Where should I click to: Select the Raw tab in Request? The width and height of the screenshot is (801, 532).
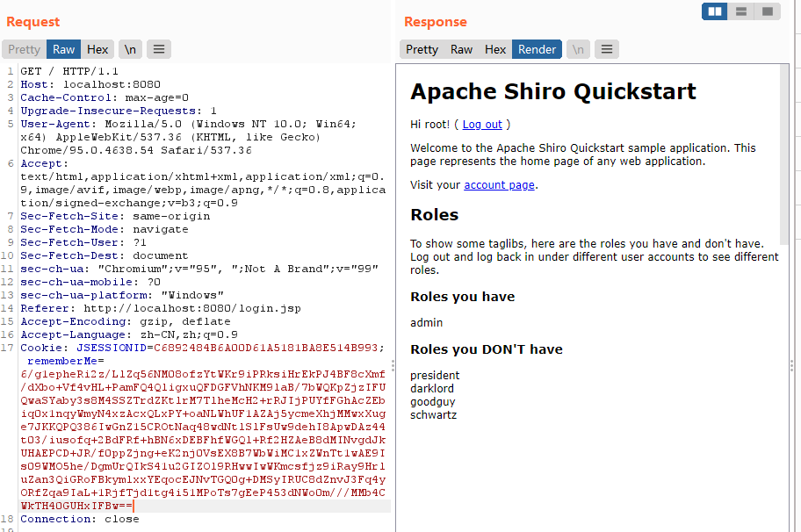pos(63,49)
